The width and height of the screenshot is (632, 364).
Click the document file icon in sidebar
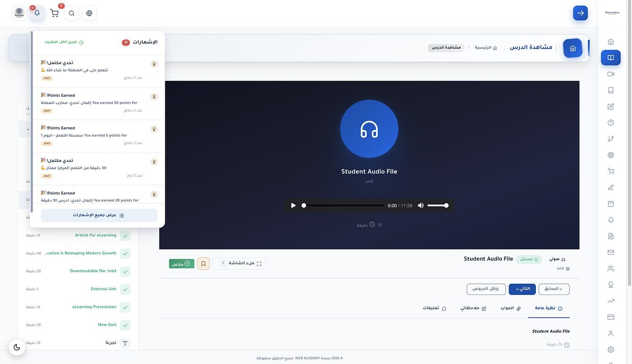tap(611, 236)
